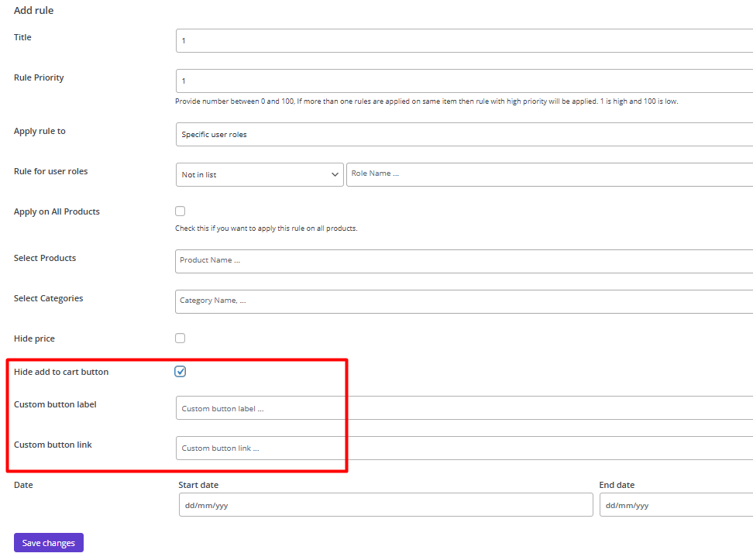Focus the Rule Priority number field
Image resolution: width=753 pixels, height=560 pixels.
click(464, 81)
